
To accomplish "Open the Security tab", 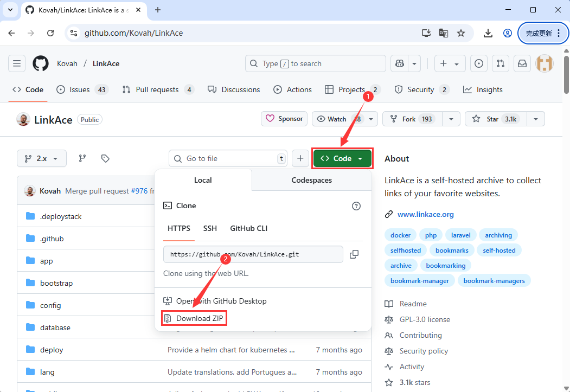I will 422,89.
